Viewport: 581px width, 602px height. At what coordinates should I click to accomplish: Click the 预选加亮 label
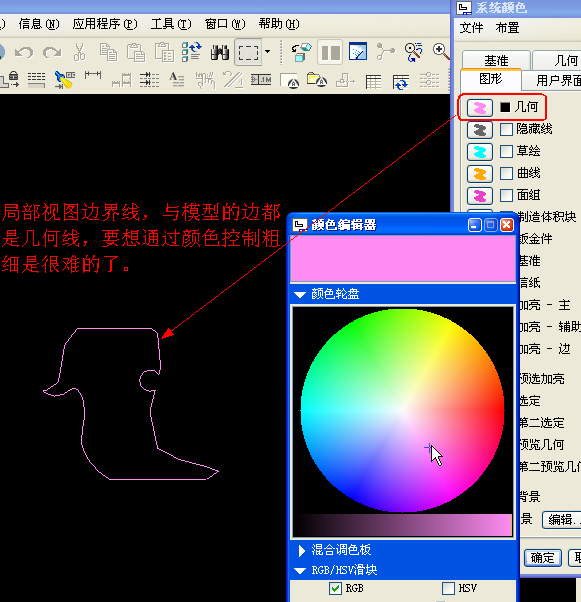point(541,379)
